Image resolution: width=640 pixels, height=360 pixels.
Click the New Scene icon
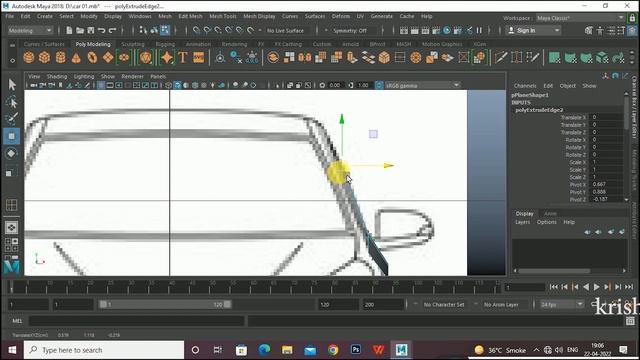point(69,30)
